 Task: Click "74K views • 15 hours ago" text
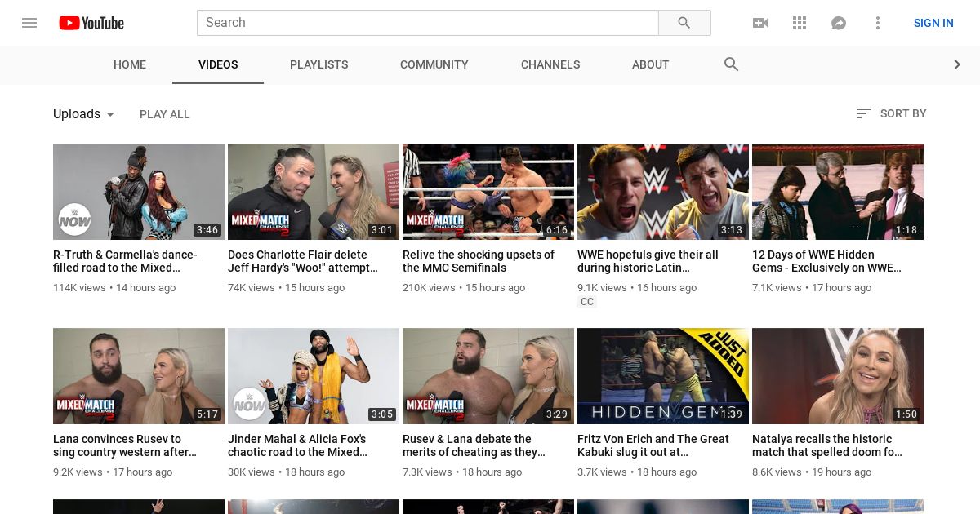click(286, 288)
